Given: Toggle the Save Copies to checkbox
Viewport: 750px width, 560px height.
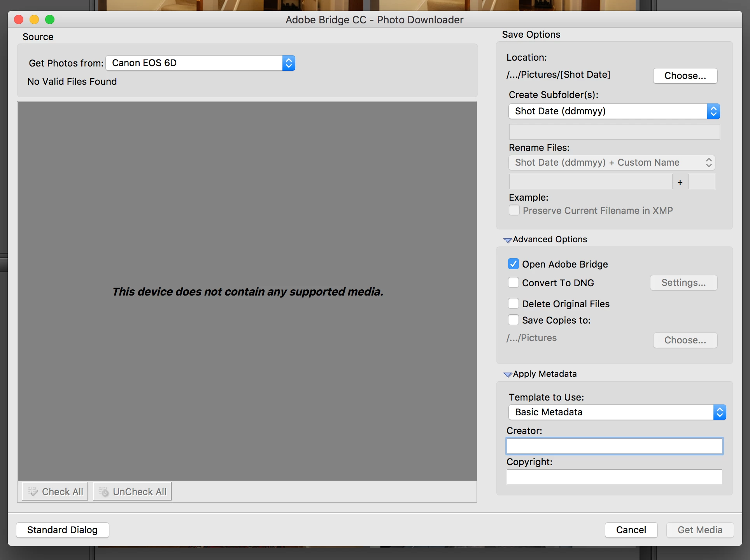Looking at the screenshot, I should coord(513,320).
